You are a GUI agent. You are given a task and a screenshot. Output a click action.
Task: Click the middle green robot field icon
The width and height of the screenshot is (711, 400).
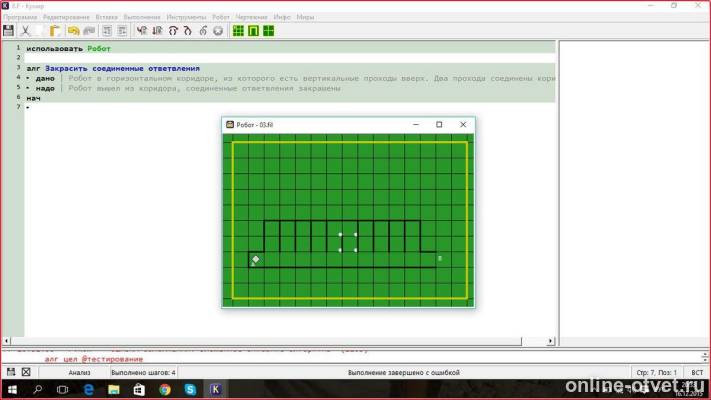(254, 31)
